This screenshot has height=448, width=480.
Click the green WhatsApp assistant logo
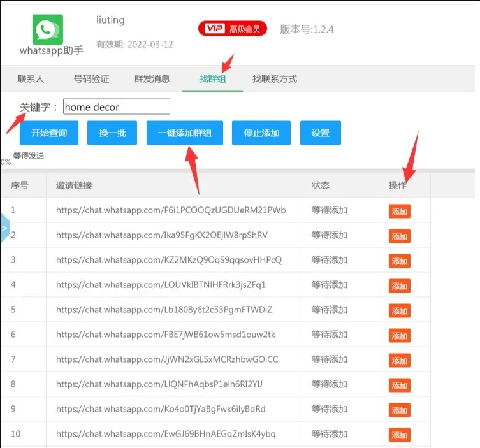pyautogui.click(x=48, y=29)
